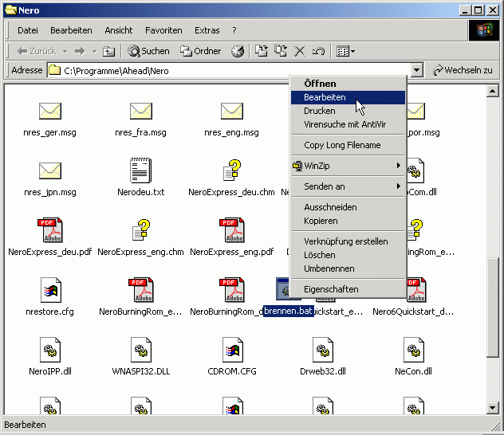Click the Zurück back arrow button

36,51
